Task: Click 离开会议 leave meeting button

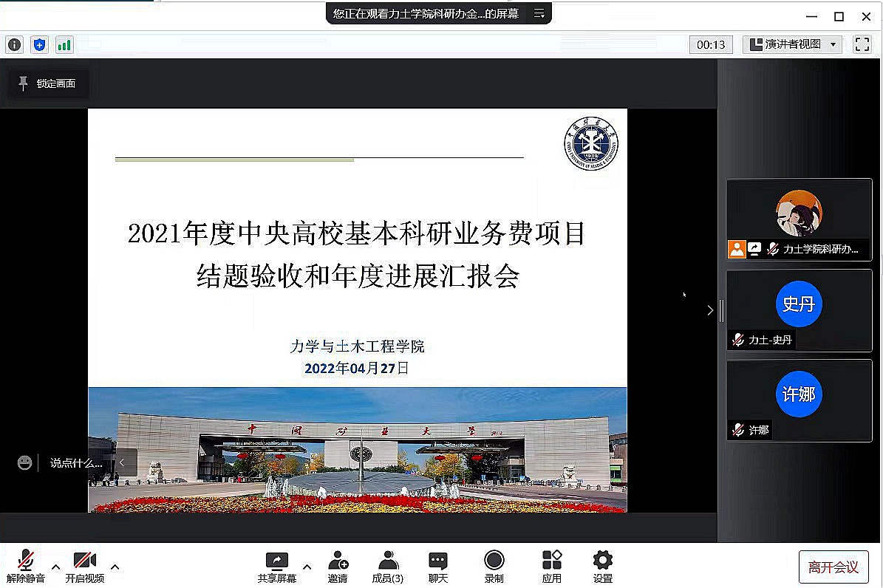Action: pyautogui.click(x=833, y=567)
